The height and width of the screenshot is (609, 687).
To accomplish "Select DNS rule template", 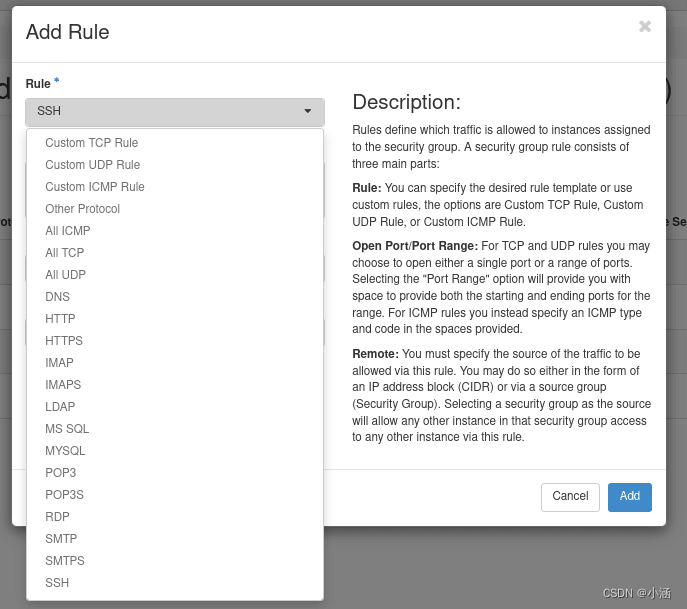I will (x=58, y=297).
